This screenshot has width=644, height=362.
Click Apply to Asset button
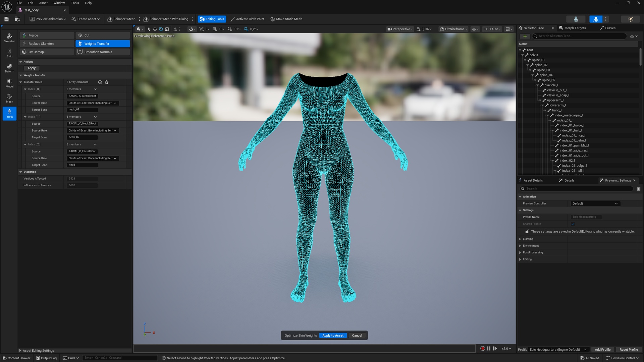click(333, 336)
